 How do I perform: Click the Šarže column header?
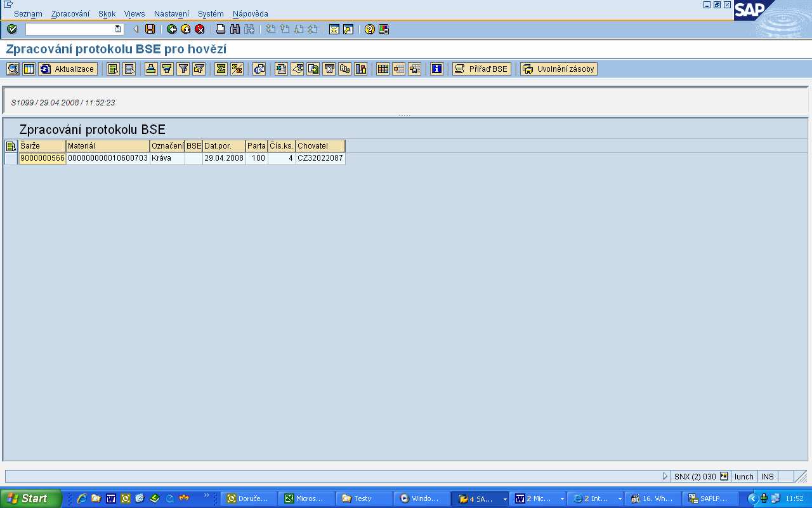(x=43, y=146)
